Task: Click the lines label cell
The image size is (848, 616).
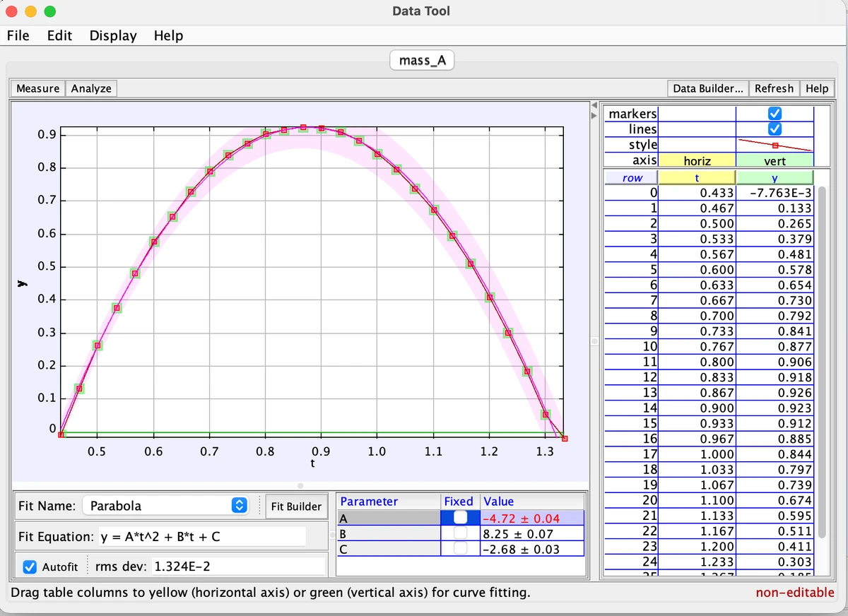Action: (632, 129)
